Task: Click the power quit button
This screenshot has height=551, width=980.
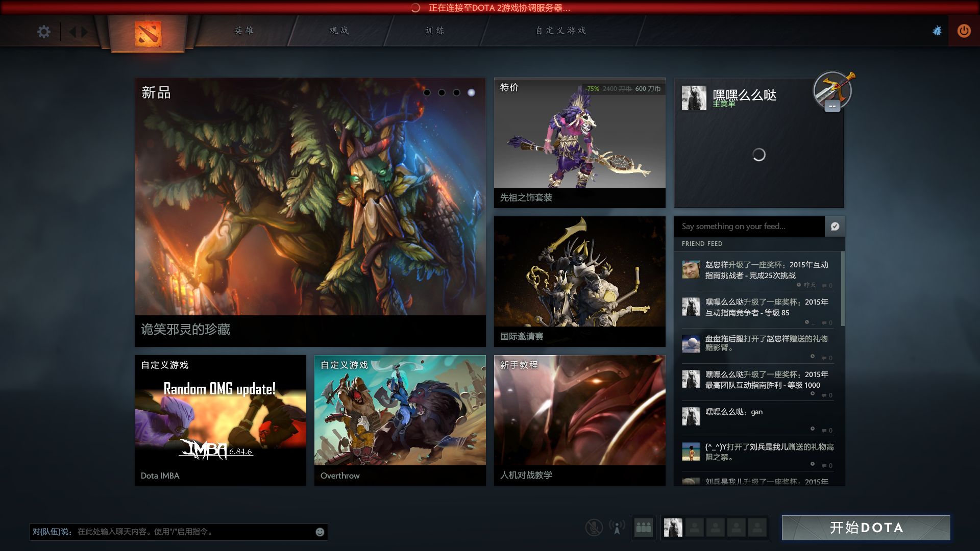Action: (x=964, y=31)
